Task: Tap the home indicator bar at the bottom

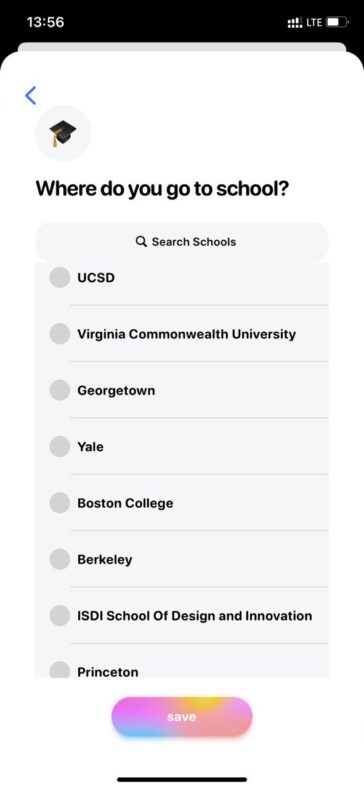Action: (x=182, y=779)
